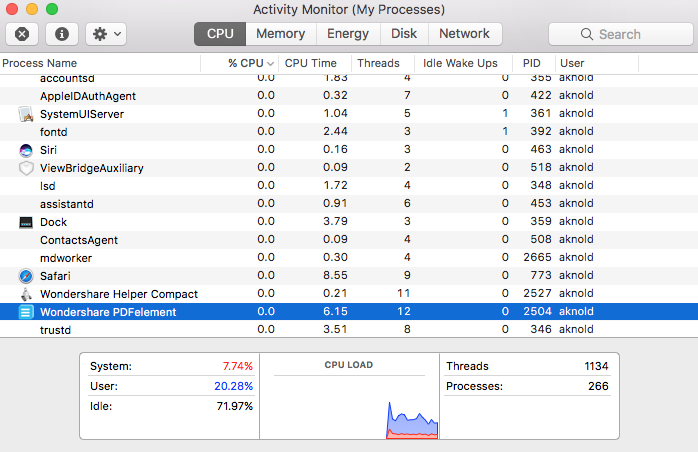Switch to the Energy tab
This screenshot has height=452, width=698.
348,34
